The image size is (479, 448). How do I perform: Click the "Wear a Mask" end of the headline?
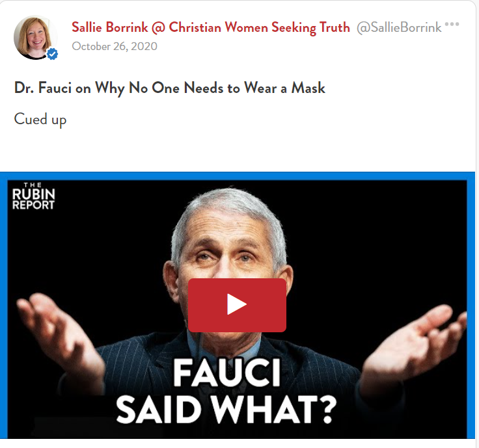pyautogui.click(x=284, y=88)
